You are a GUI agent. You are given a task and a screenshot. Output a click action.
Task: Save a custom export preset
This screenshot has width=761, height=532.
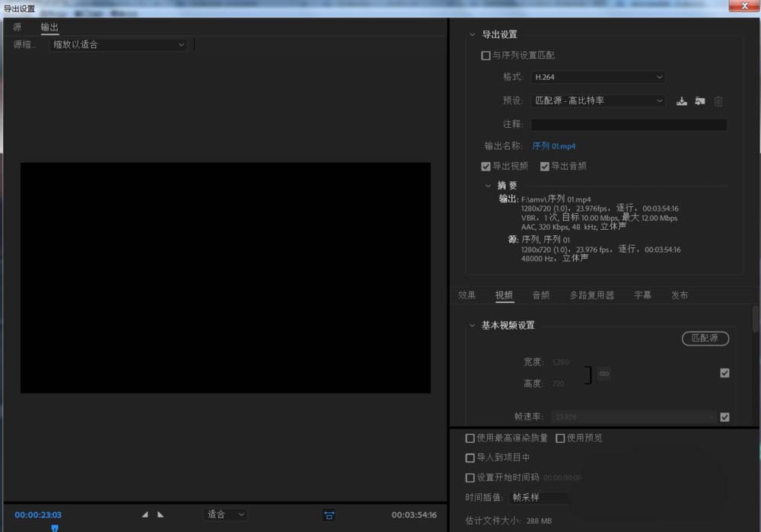pos(681,100)
